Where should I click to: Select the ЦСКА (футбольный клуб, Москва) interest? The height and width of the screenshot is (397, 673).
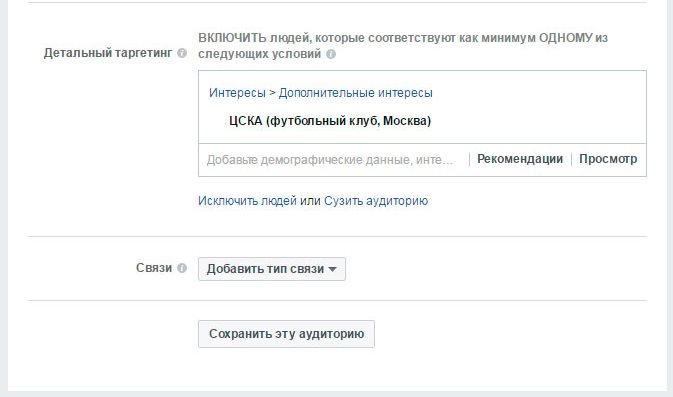330,121
